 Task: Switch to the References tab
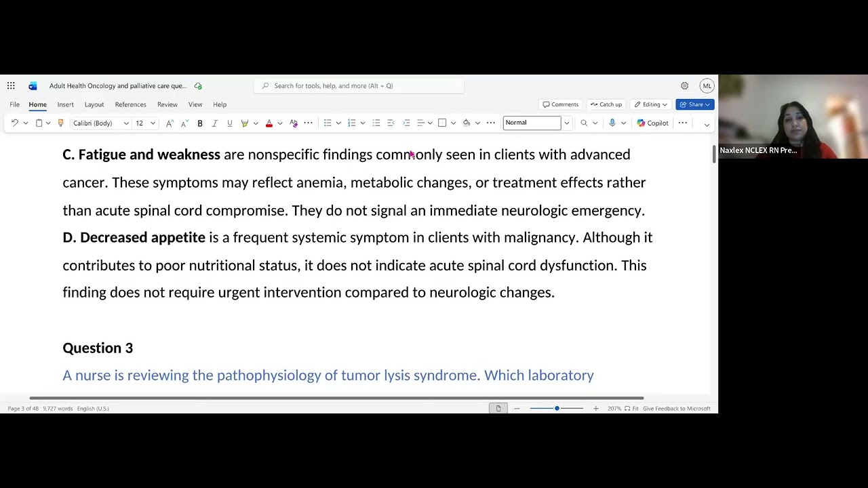130,105
